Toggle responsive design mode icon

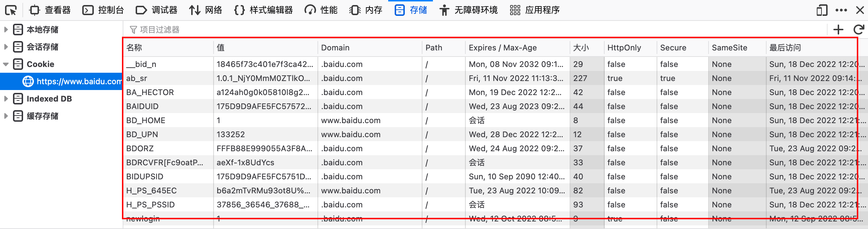click(822, 10)
